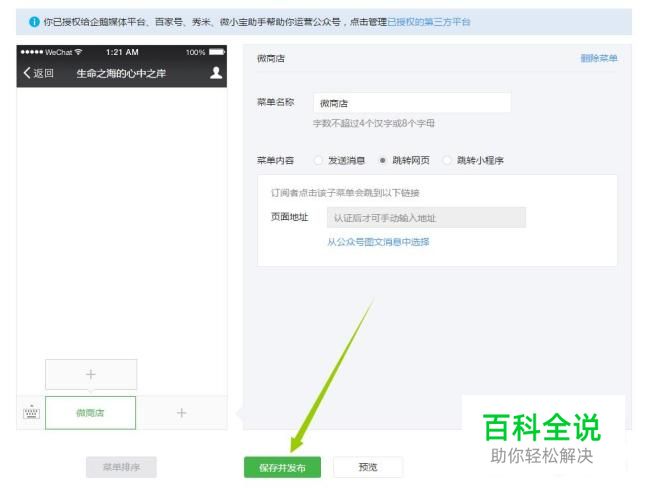Click the battery icon in phone status bar
This screenshot has height=499, width=650.
tap(217, 52)
